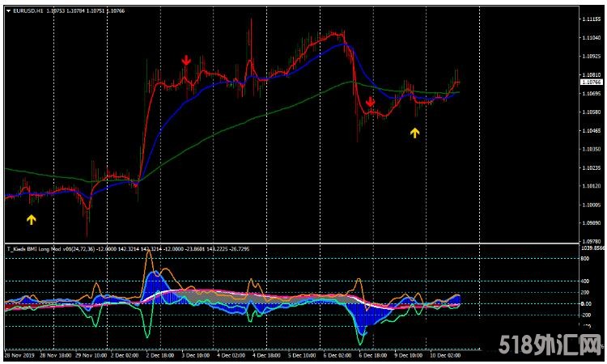Click the current price label 1.10766

pos(589,82)
